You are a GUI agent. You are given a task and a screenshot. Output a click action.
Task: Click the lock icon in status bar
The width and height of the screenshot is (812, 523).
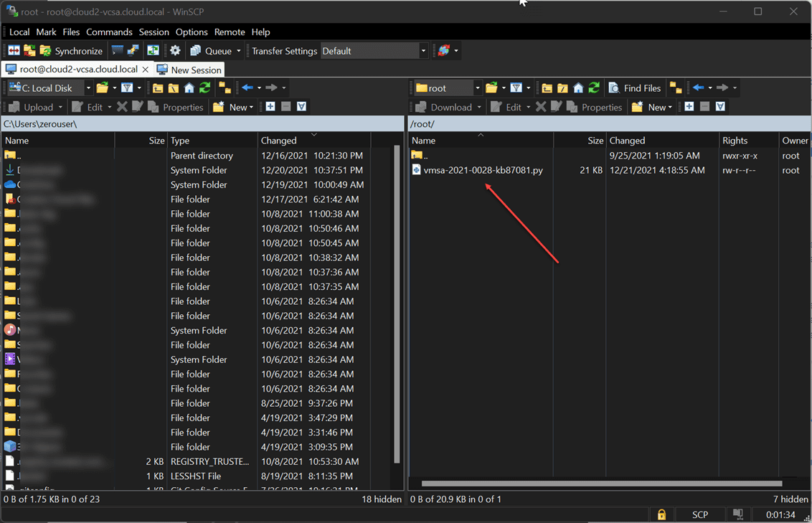pos(661,514)
